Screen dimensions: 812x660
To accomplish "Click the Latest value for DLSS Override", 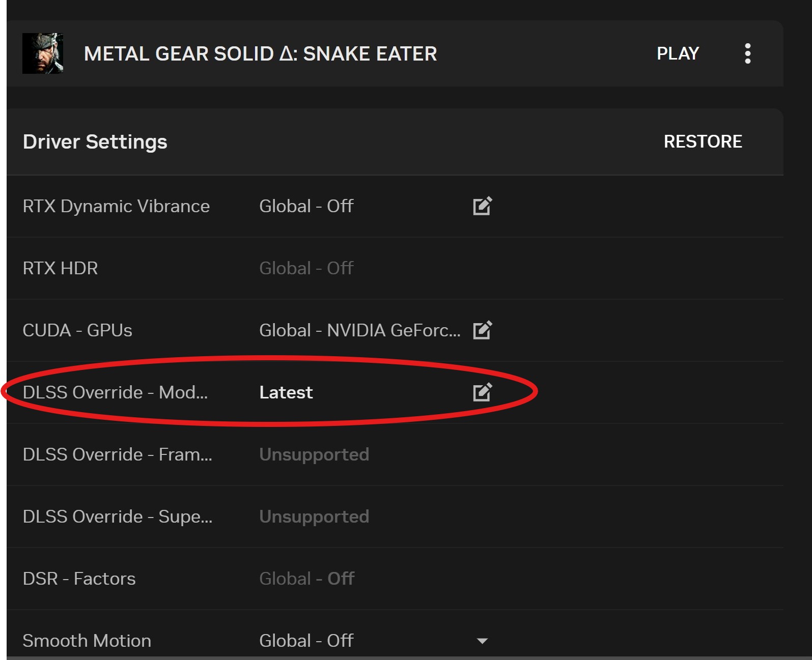I will pyautogui.click(x=286, y=392).
